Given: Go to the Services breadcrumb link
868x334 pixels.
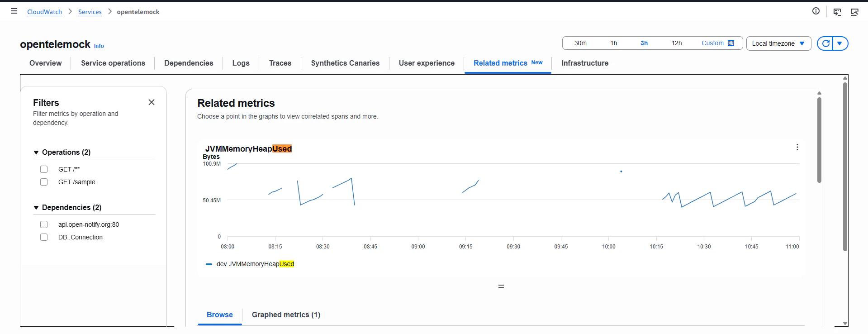Looking at the screenshot, I should pos(90,12).
